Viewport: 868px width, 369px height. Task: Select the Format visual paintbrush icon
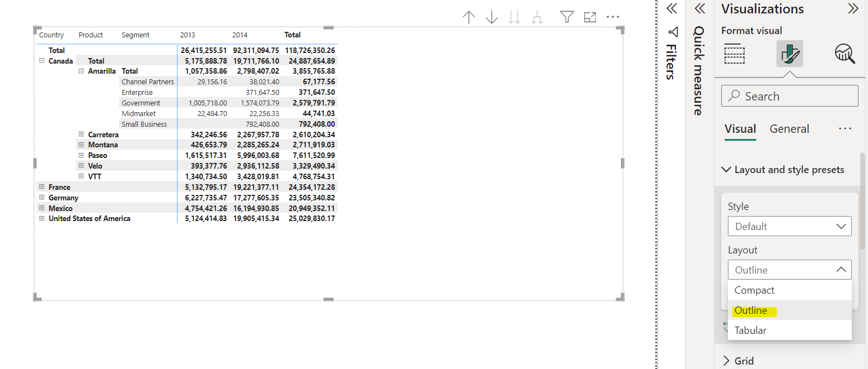[789, 54]
